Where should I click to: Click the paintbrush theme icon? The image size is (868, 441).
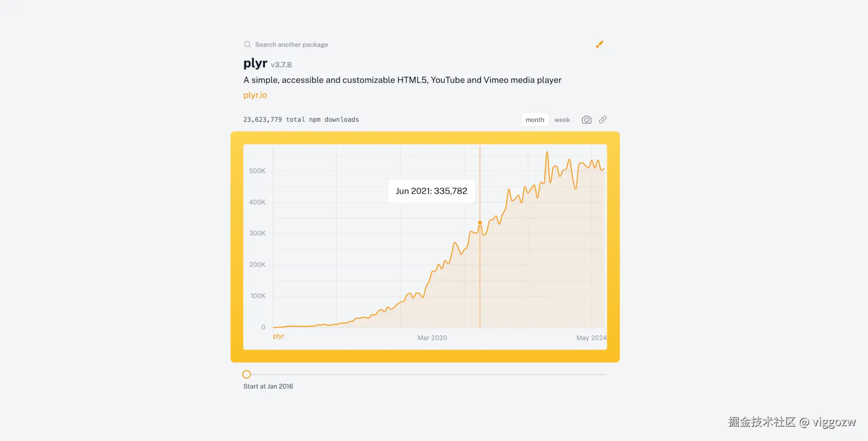(599, 44)
